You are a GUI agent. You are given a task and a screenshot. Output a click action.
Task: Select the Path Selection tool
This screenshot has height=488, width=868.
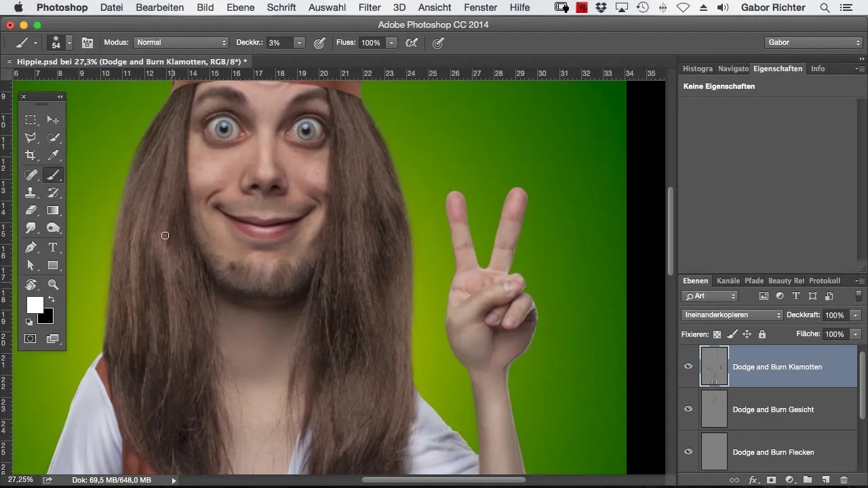pos(31,266)
